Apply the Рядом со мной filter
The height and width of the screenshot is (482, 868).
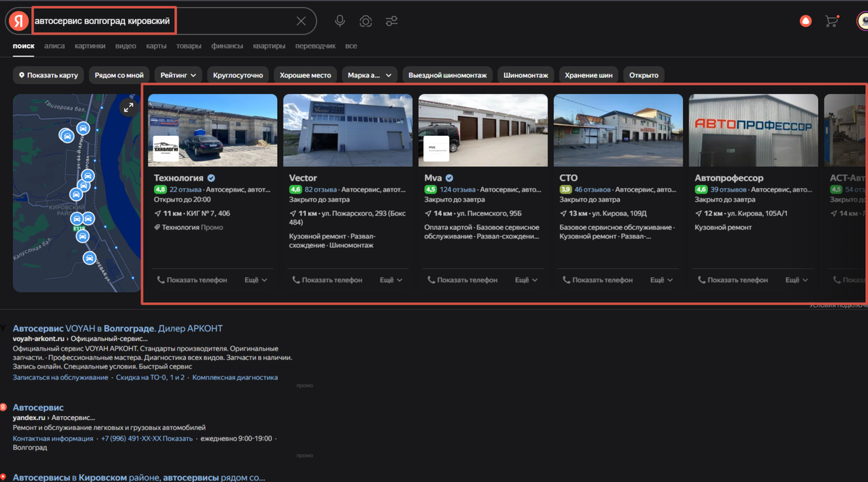tap(119, 75)
